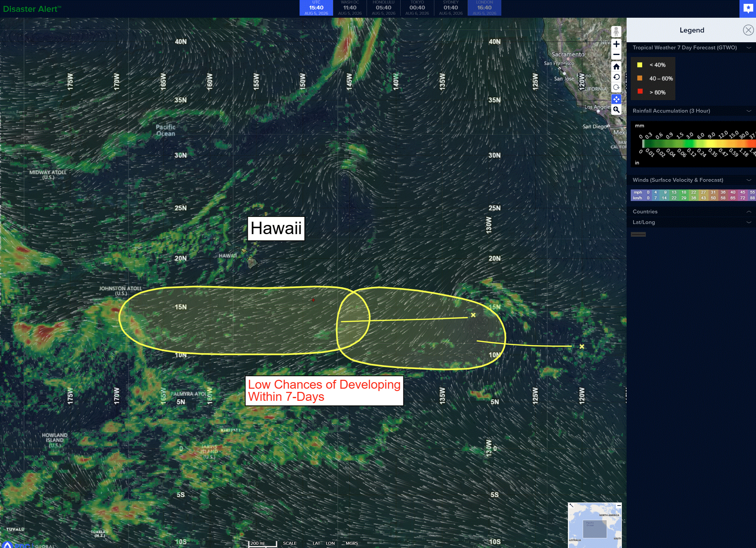Click the SCALE readout in bottom bar
This screenshot has width=756, height=548.
(x=290, y=543)
